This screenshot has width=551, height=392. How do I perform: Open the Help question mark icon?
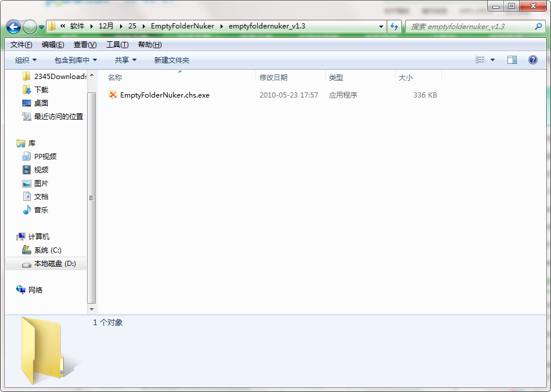pyautogui.click(x=532, y=59)
